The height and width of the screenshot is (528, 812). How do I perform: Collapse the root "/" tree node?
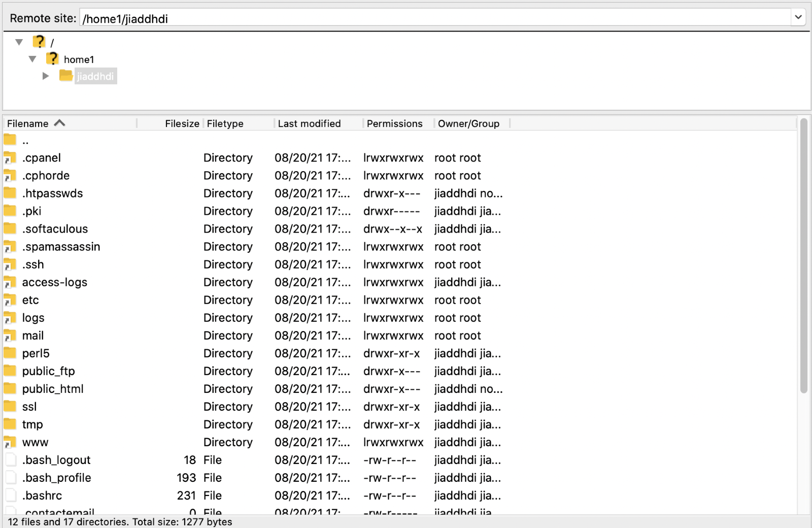tap(19, 41)
